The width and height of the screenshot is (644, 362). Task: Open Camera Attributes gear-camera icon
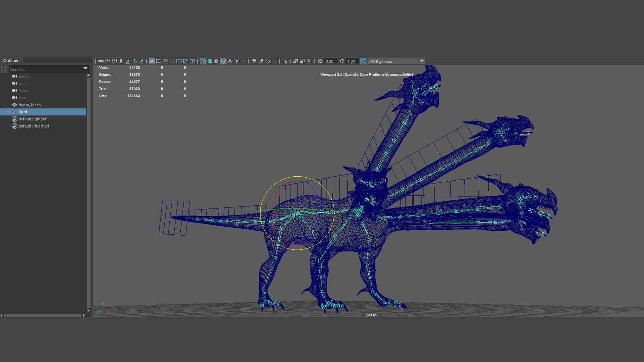click(x=114, y=61)
